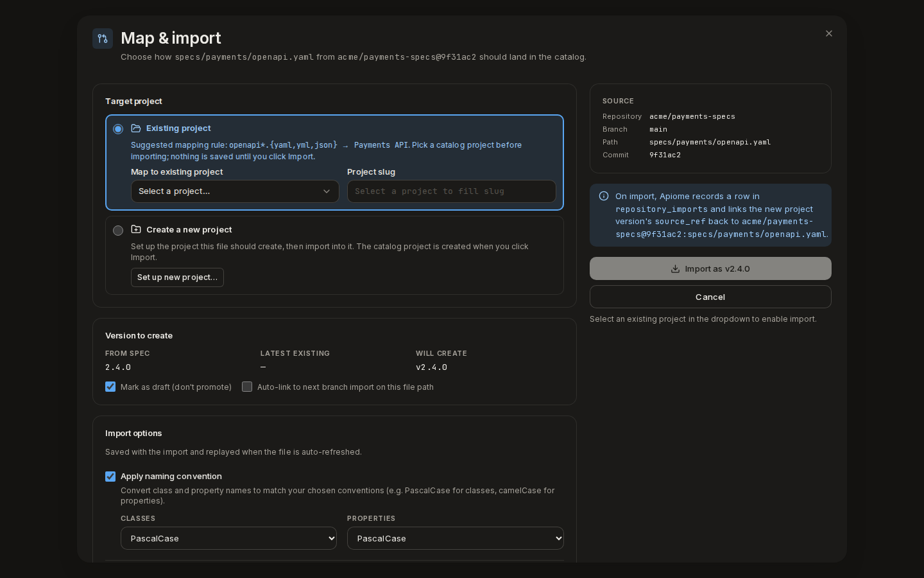This screenshot has width=924, height=578.
Task: Open the Classes naming convention dropdown
Action: 228,538
